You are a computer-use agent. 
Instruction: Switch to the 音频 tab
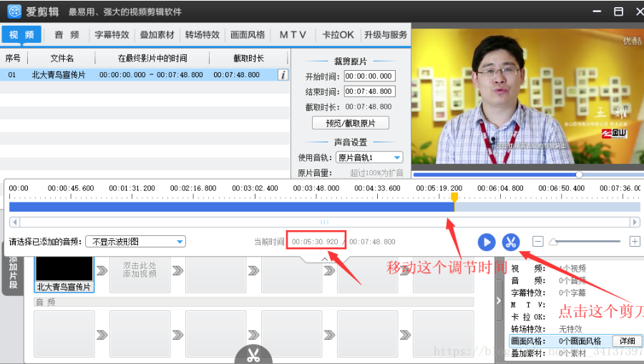pyautogui.click(x=67, y=35)
